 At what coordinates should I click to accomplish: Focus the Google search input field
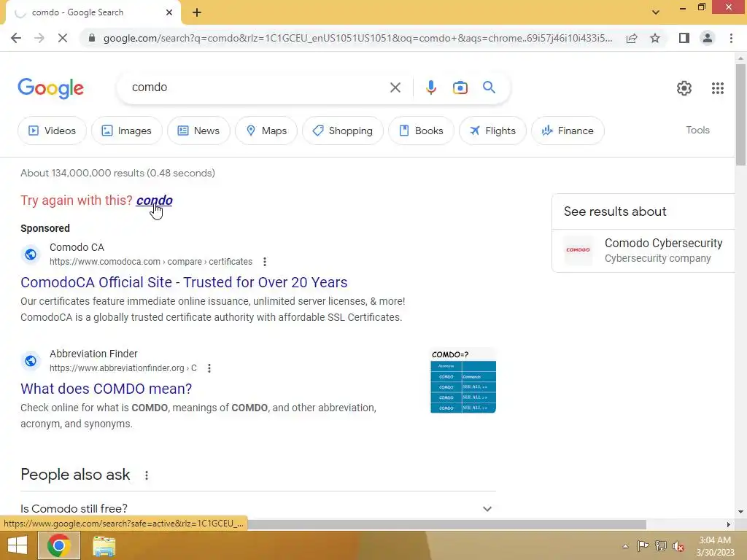(258, 87)
